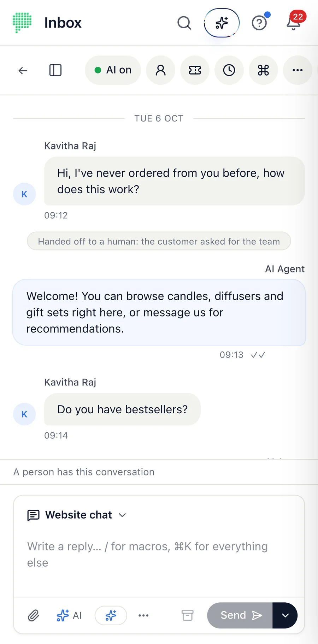The image size is (318, 644).
Task: Open notifications bell with 22 badge
Action: coord(294,23)
